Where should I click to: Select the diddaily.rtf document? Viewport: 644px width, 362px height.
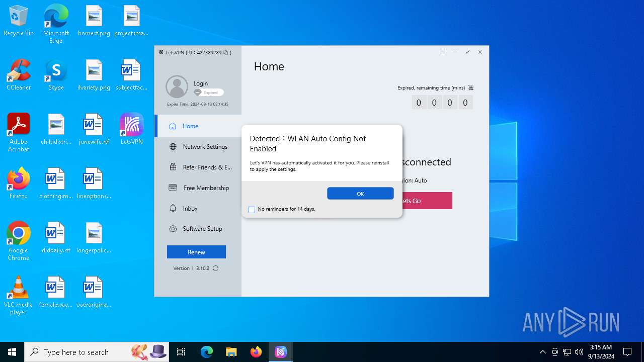(56, 238)
